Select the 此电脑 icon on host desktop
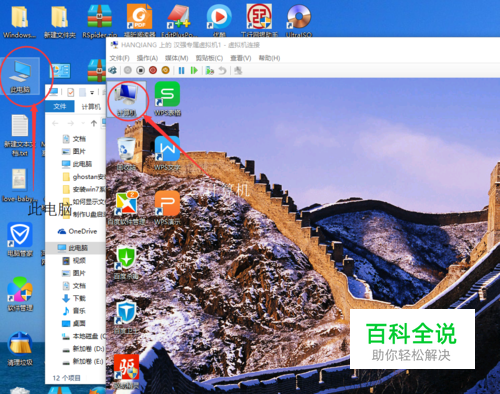This screenshot has height=394, width=500. [x=20, y=76]
